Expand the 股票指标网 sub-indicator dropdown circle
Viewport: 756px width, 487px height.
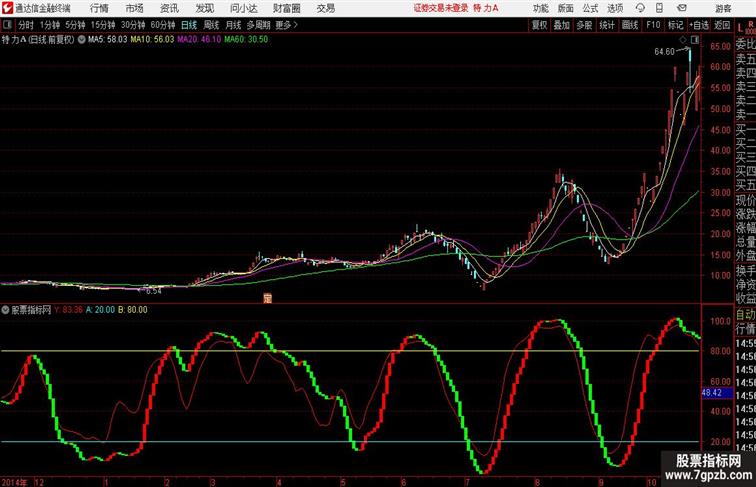click(x=5, y=310)
